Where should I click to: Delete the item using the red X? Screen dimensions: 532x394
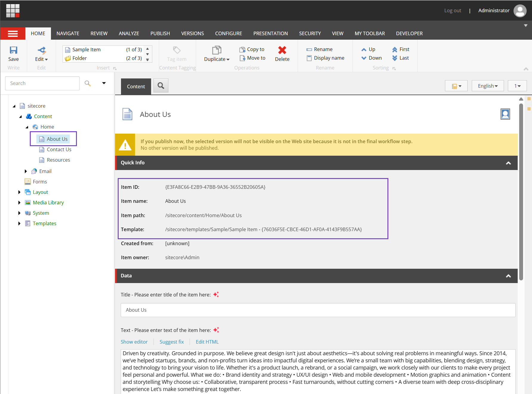tap(282, 50)
